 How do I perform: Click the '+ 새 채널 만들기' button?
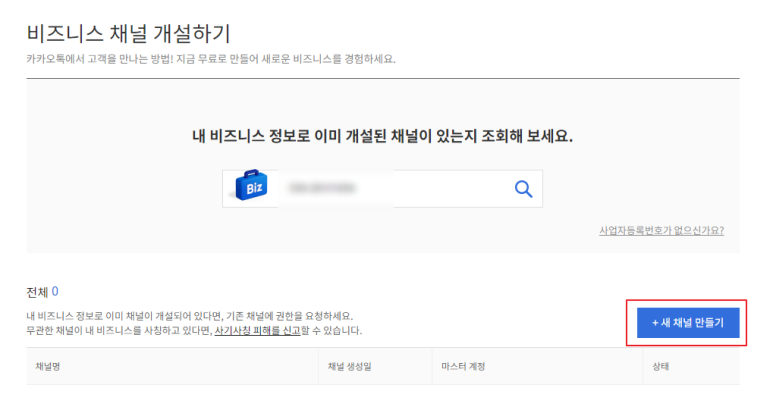[688, 323]
